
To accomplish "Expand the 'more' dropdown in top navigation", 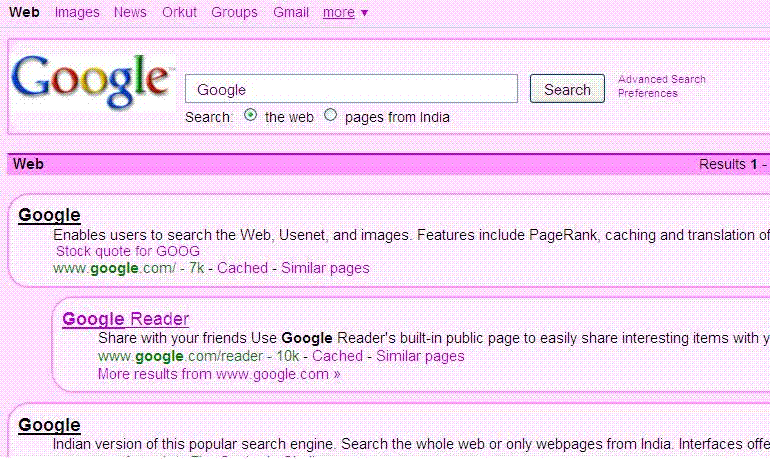I will coord(345,12).
